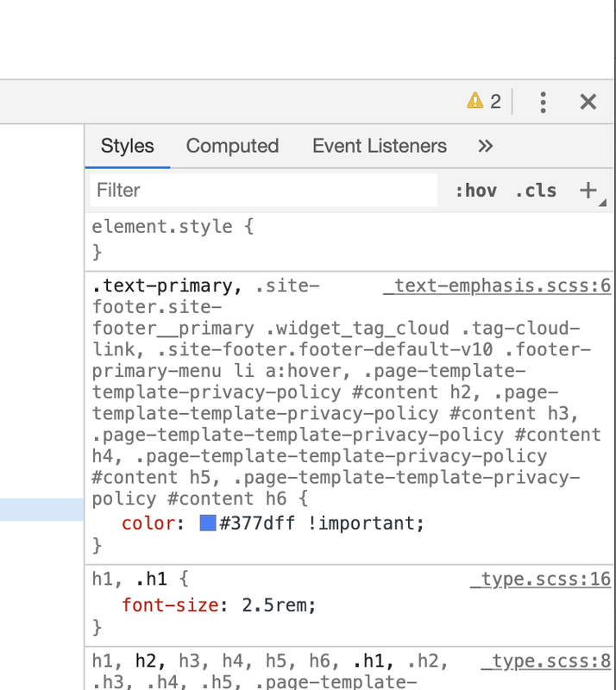The height and width of the screenshot is (690, 616).
Task: Follow the _type.scss:8 source link
Action: [546, 662]
